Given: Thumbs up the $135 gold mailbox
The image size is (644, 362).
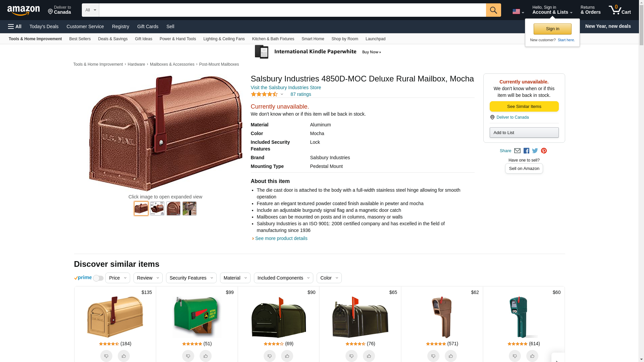Looking at the screenshot, I should (123, 356).
